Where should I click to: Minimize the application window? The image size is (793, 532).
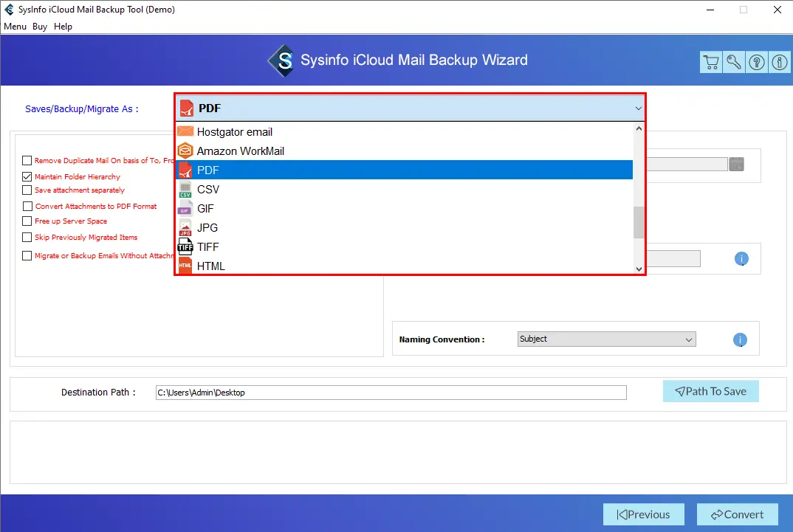[x=710, y=10]
